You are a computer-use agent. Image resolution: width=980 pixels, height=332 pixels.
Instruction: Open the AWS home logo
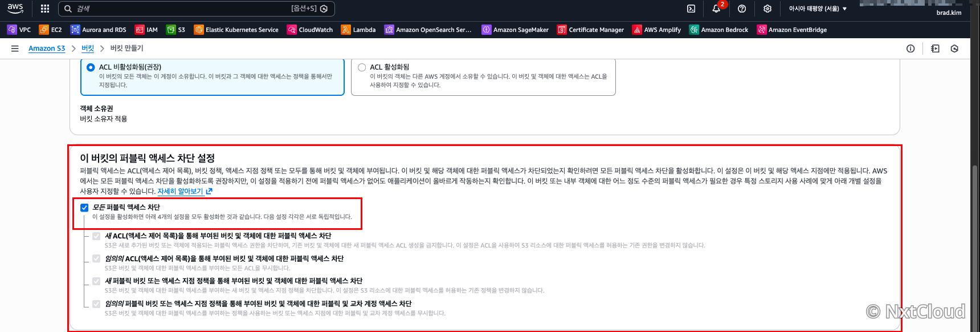point(15,9)
